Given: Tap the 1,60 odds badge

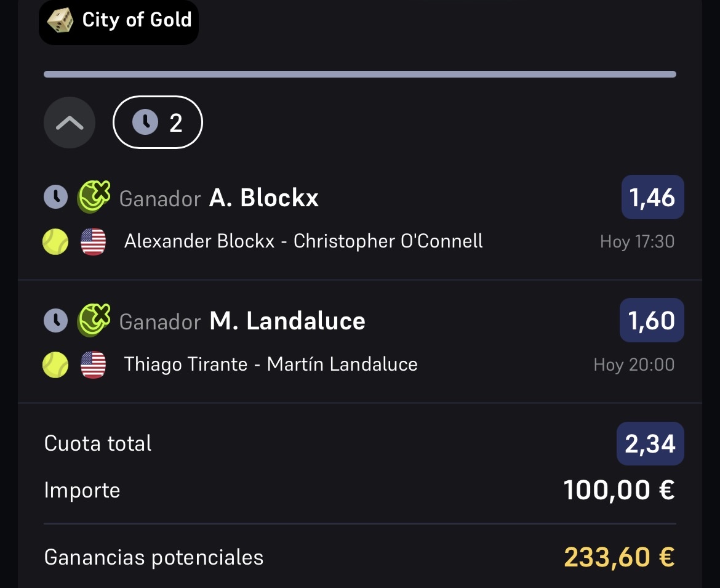Looking at the screenshot, I should coord(652,320).
